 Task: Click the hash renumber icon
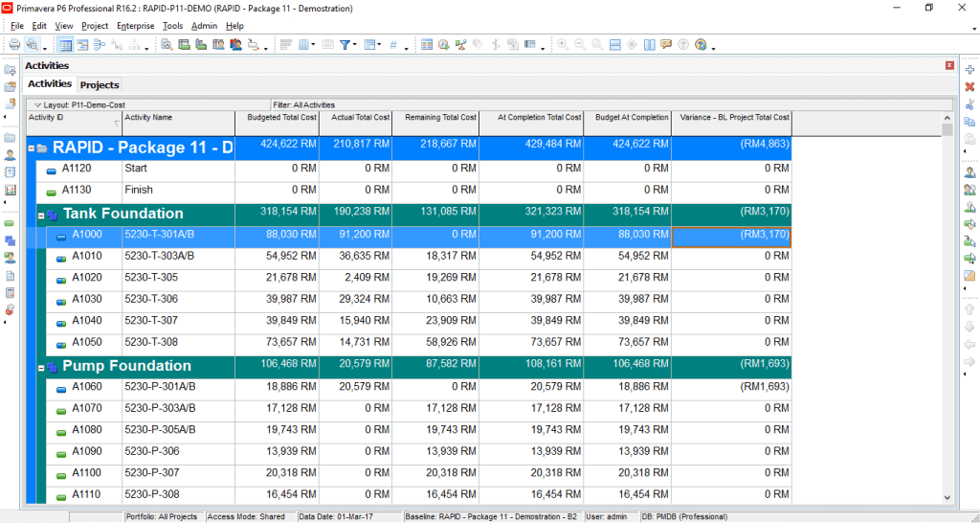click(x=393, y=44)
